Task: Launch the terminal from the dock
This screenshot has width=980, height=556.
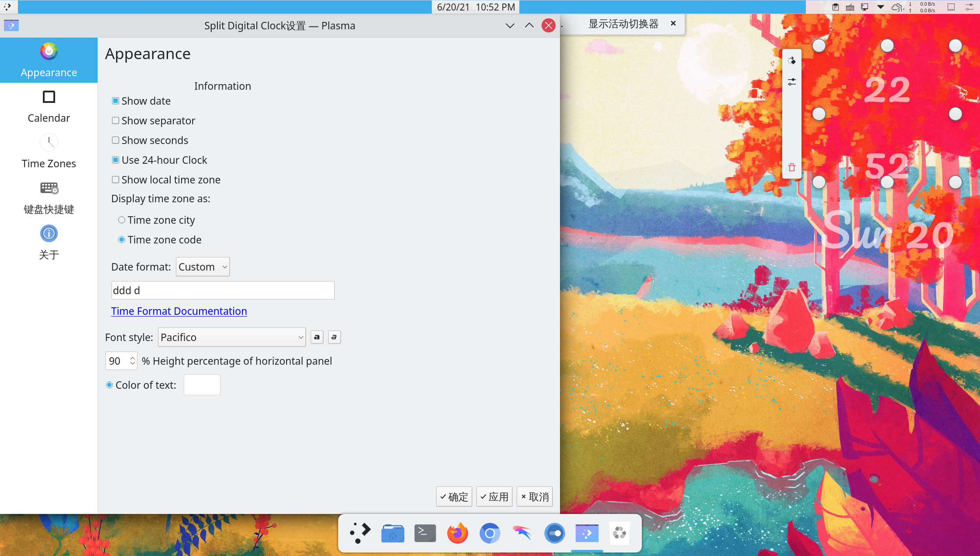Action: (x=425, y=533)
